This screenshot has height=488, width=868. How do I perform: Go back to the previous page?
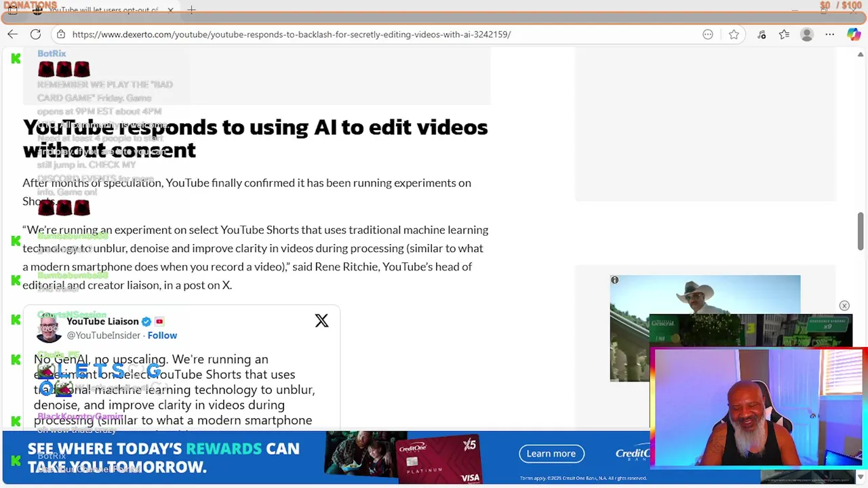point(13,34)
